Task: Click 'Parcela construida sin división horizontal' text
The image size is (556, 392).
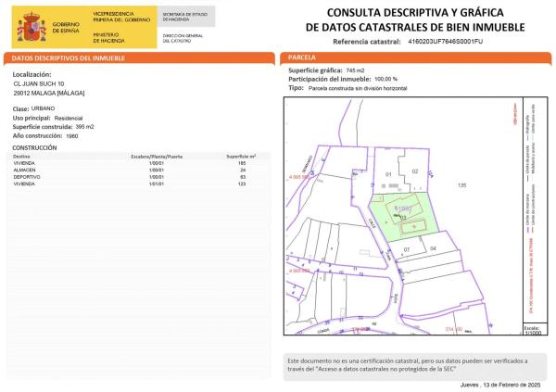Action: 358,88
